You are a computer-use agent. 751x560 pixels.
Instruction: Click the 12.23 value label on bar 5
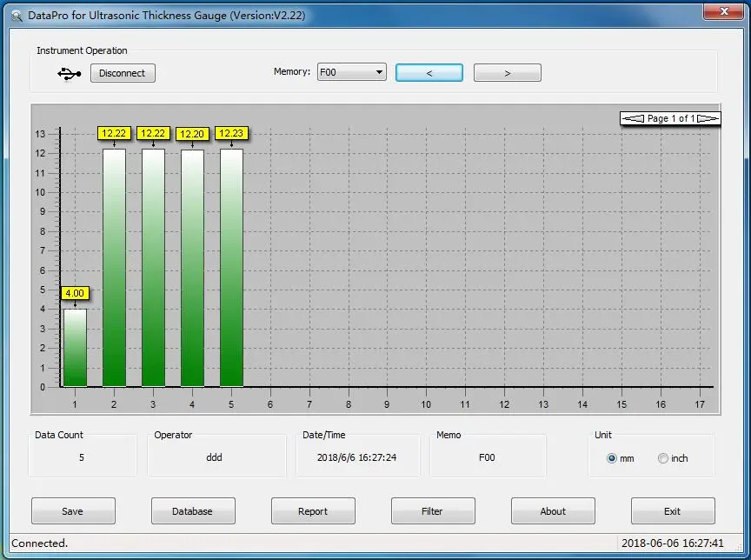pyautogui.click(x=231, y=133)
